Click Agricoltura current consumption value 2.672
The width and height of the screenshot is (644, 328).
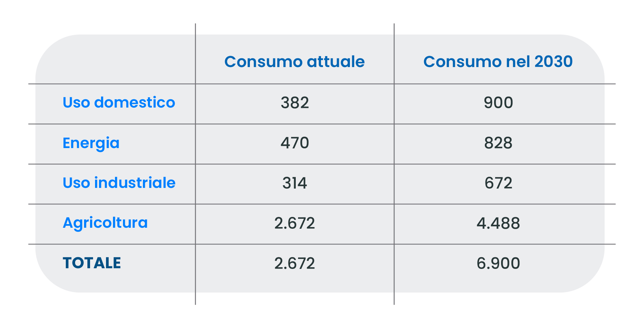295,223
